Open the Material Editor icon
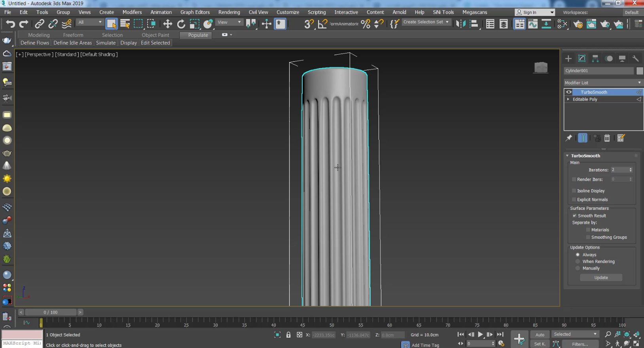 (x=562, y=24)
